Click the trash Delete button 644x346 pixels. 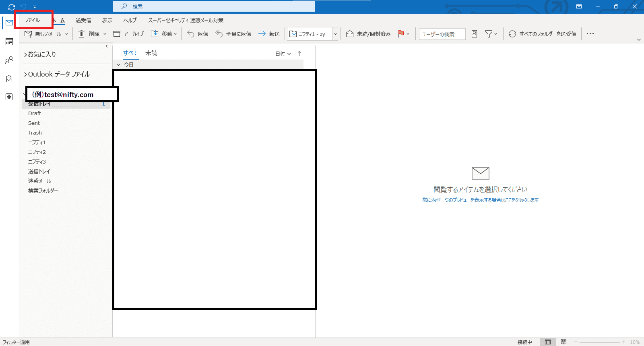click(x=89, y=34)
